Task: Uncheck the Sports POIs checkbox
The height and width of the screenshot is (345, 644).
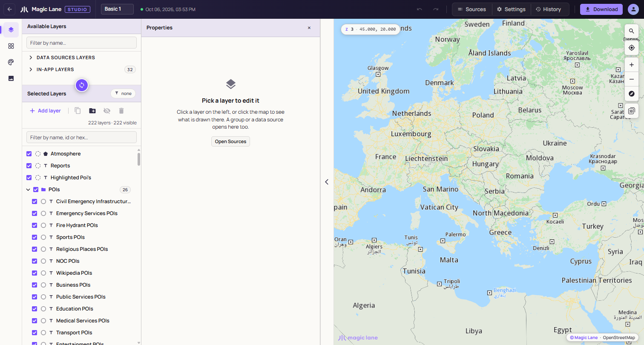Action: click(35, 237)
